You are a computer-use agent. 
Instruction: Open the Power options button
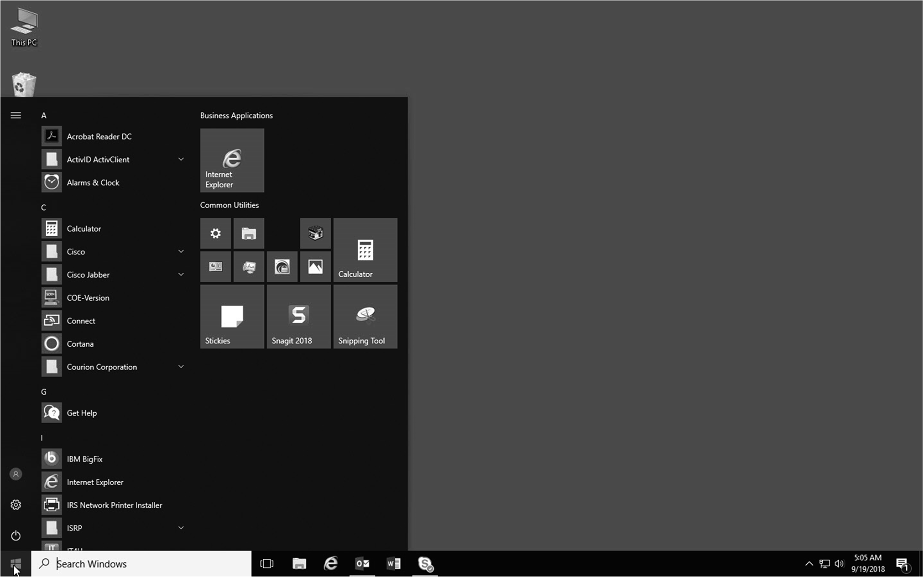pos(16,535)
